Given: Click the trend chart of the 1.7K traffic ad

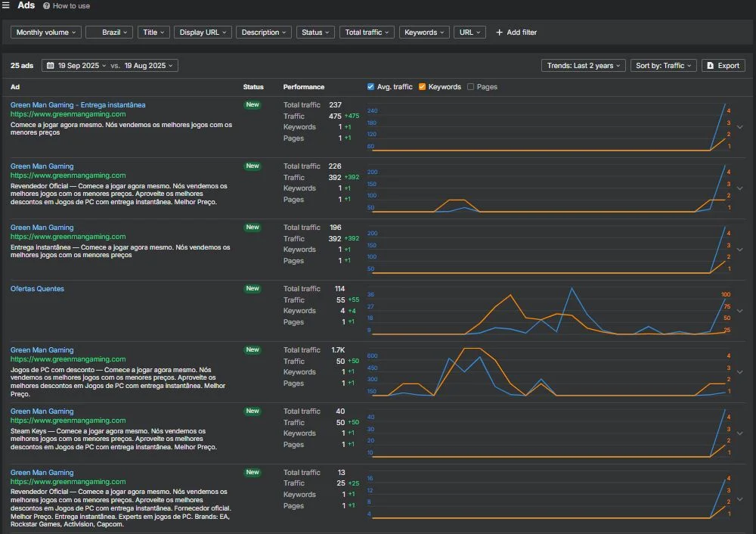Looking at the screenshot, I should pos(549,372).
